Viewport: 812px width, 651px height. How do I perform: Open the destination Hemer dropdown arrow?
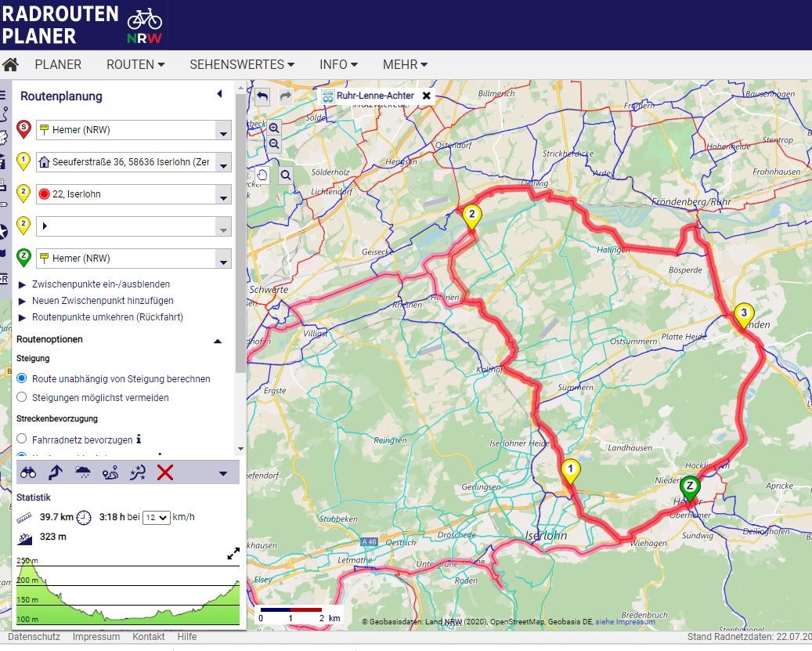click(223, 259)
